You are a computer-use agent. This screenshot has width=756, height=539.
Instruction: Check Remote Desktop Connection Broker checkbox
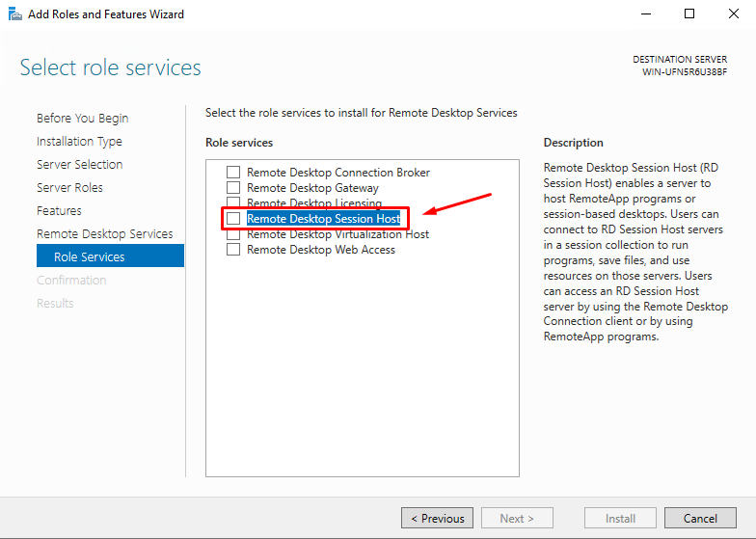click(x=232, y=173)
